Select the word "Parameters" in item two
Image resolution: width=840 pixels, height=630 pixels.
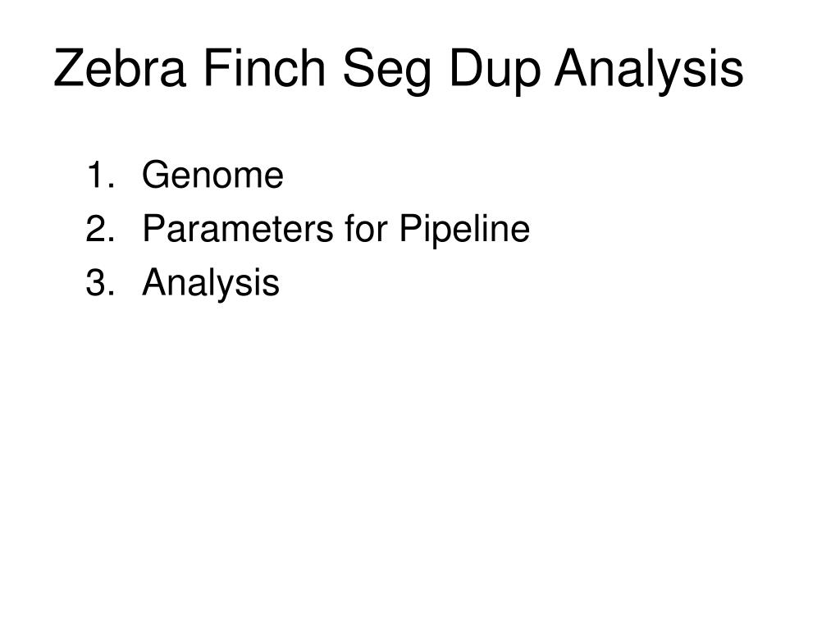pyautogui.click(x=239, y=229)
